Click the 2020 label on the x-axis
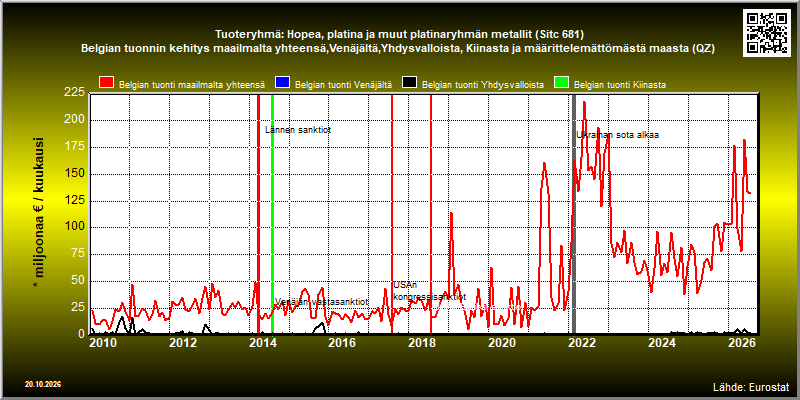800x400 pixels. [x=501, y=343]
